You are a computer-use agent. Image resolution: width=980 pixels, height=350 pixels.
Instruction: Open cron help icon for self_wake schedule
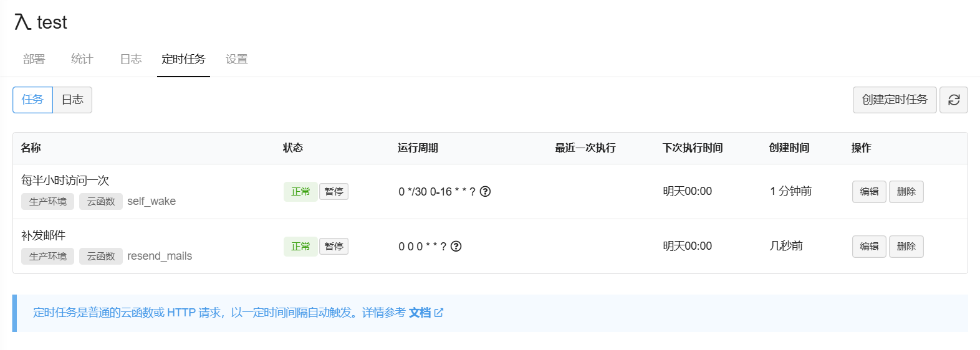coord(485,191)
